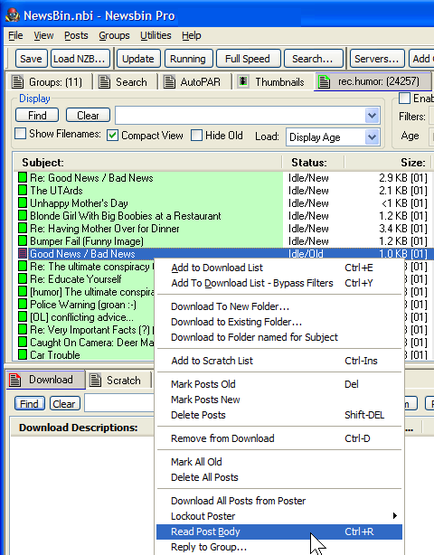Click green square beside Re: Educate Yourself

tap(22, 279)
